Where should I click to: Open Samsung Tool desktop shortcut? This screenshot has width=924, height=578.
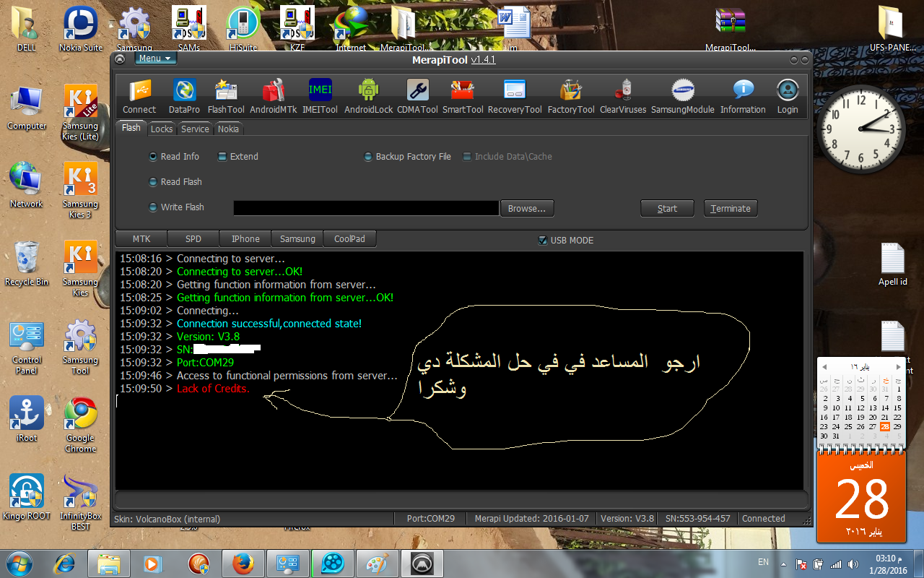click(x=80, y=346)
